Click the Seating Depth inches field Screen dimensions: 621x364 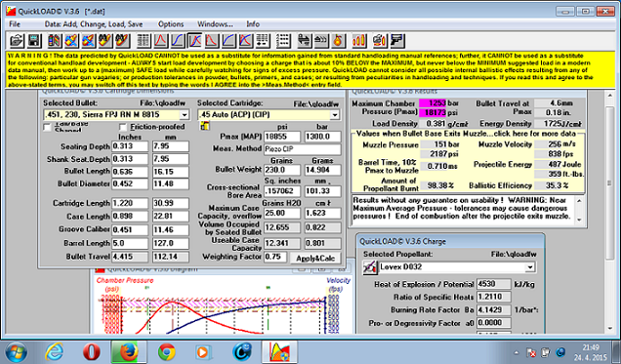pos(130,146)
